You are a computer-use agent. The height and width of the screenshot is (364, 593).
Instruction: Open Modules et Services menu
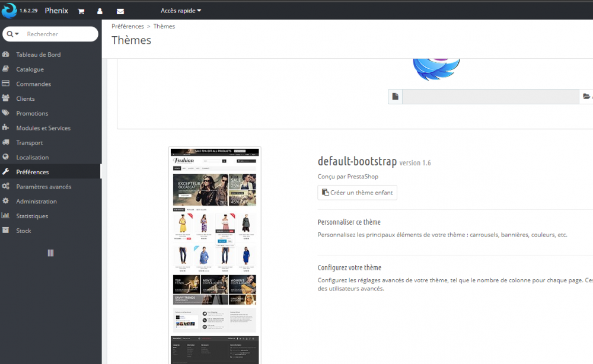(50, 128)
